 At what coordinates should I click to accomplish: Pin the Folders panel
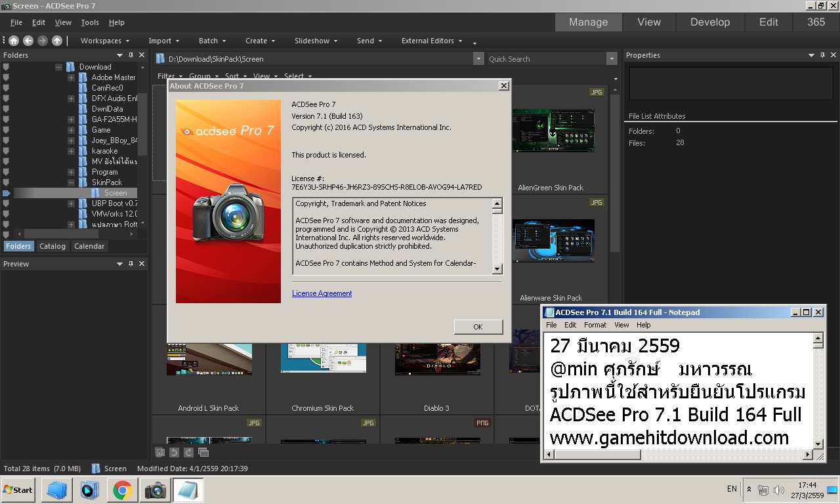[x=131, y=55]
